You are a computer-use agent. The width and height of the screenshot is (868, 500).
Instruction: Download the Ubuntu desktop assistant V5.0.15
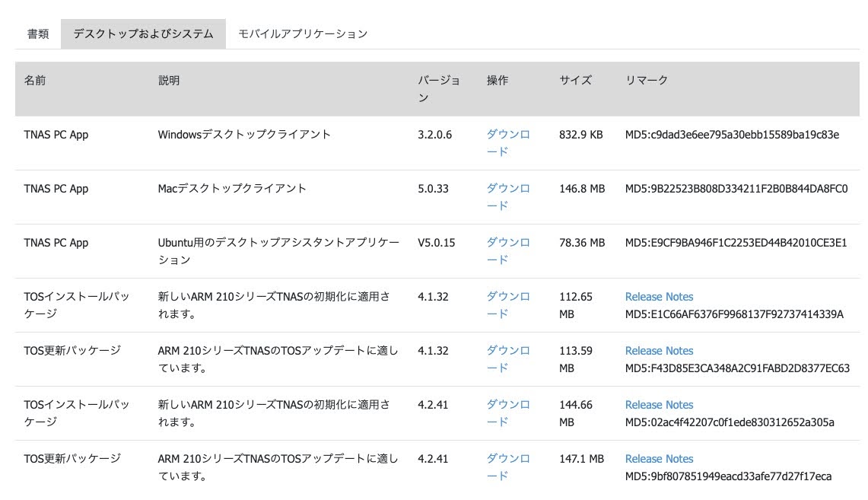(508, 251)
